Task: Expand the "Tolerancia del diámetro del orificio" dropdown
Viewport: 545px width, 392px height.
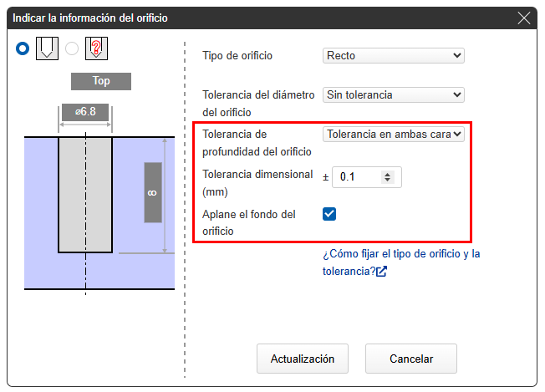Action: (393, 95)
